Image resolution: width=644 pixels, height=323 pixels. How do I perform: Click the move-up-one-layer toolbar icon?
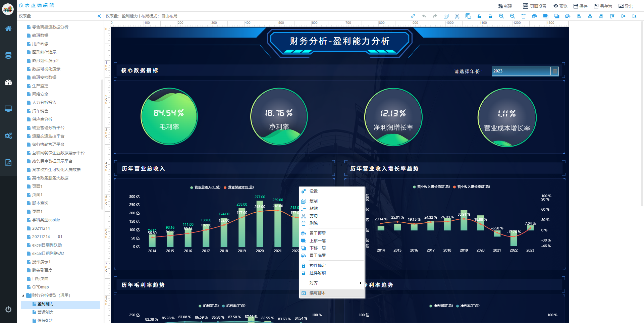point(546,16)
